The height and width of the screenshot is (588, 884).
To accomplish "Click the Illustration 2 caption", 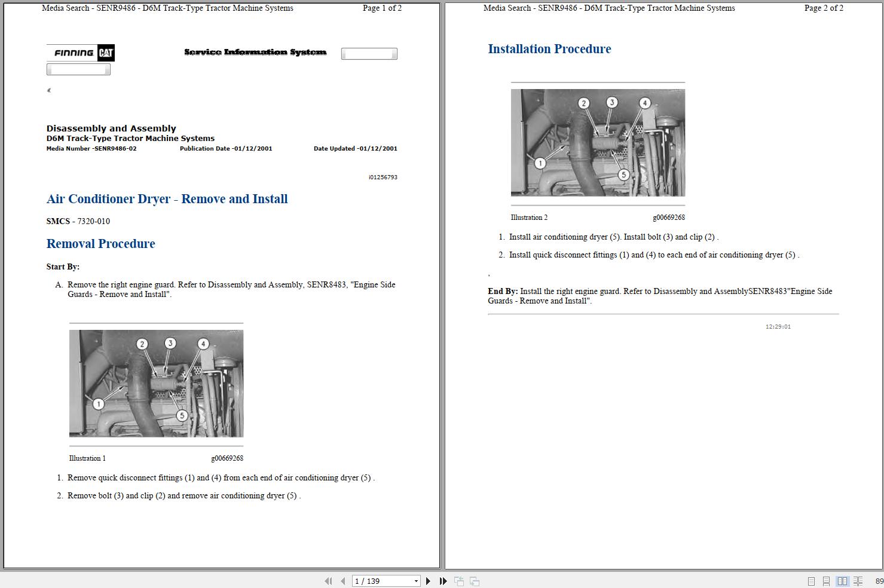I will pos(529,218).
